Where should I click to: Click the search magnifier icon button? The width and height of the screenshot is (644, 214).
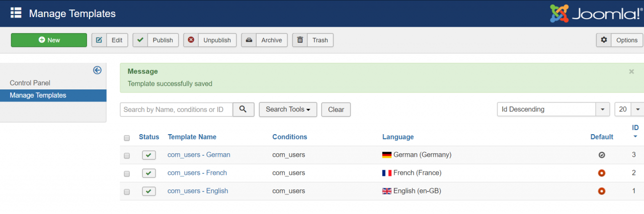click(x=244, y=110)
